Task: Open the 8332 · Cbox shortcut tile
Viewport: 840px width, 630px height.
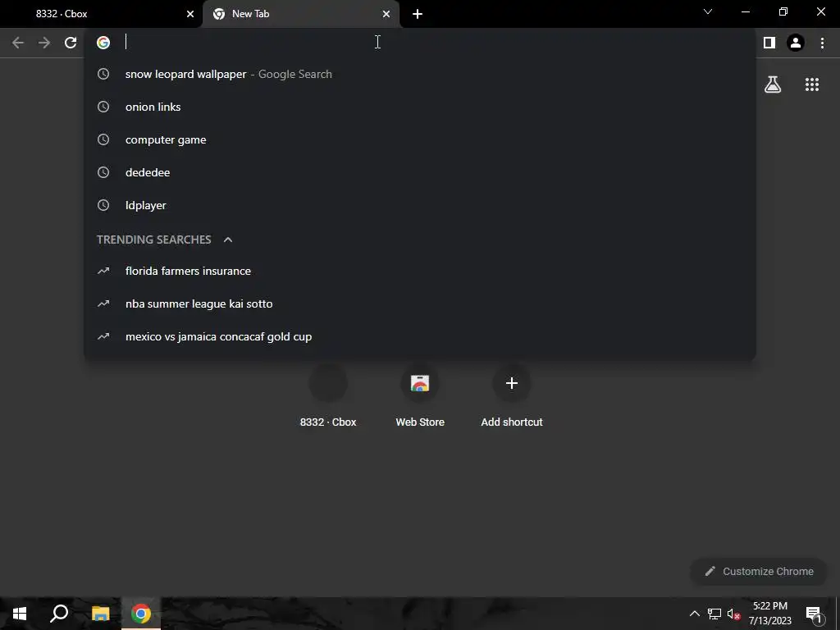Action: click(x=328, y=395)
